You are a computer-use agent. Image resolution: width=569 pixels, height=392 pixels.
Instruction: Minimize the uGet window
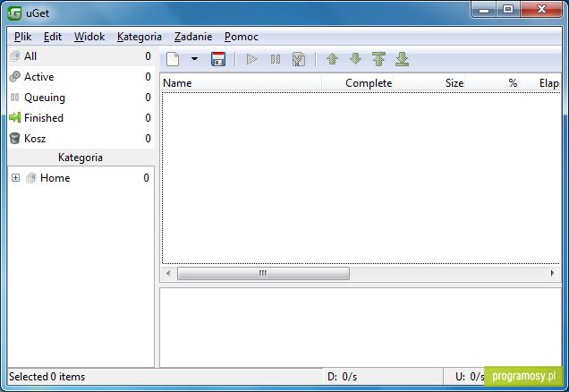click(x=484, y=10)
